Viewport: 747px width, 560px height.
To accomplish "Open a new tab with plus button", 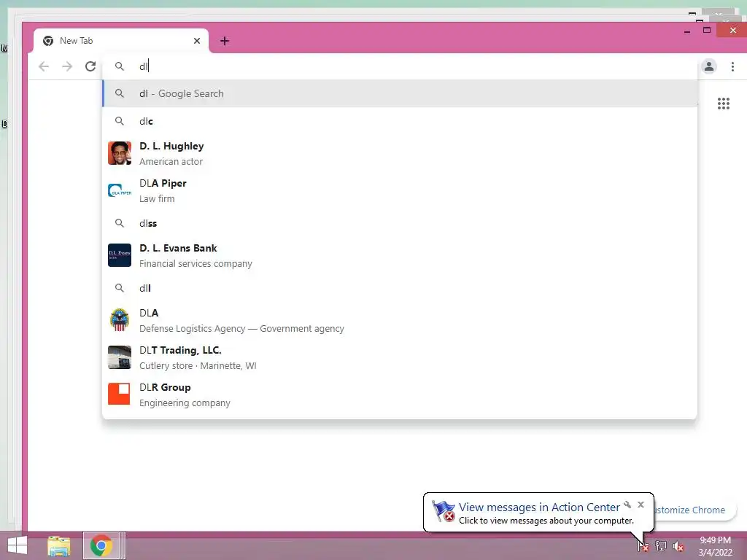I will tap(225, 41).
